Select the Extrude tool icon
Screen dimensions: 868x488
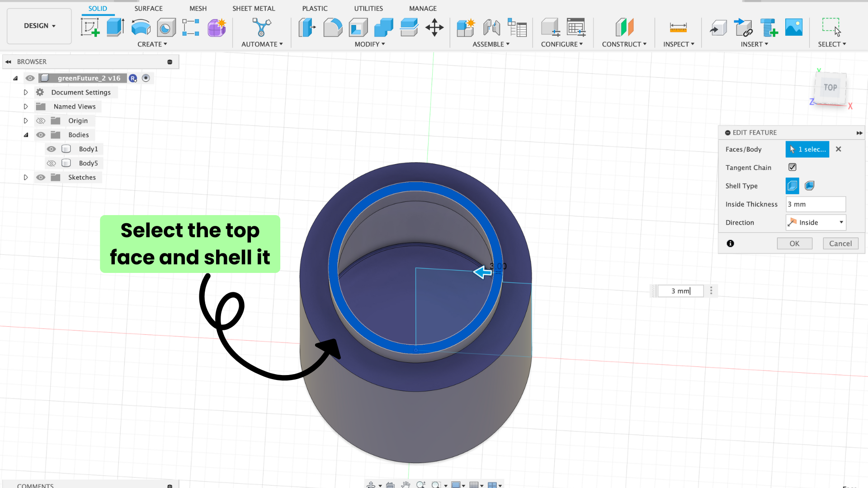115,28
